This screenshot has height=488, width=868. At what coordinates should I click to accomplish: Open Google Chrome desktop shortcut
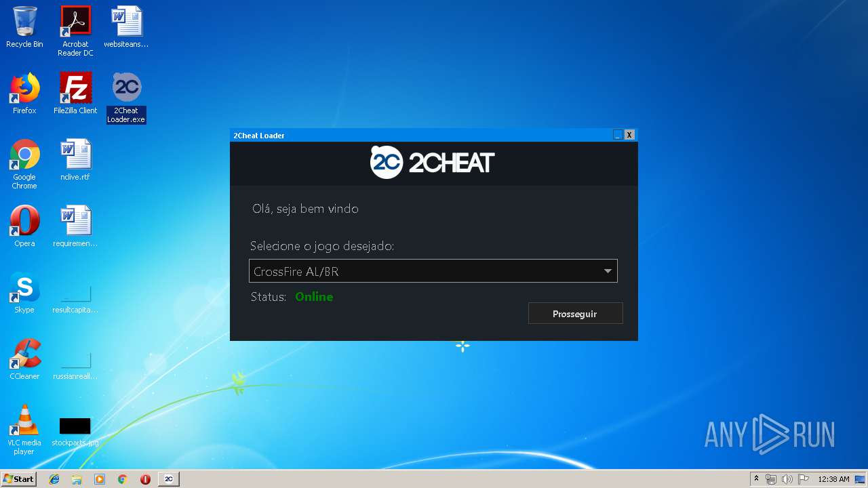pyautogui.click(x=24, y=164)
